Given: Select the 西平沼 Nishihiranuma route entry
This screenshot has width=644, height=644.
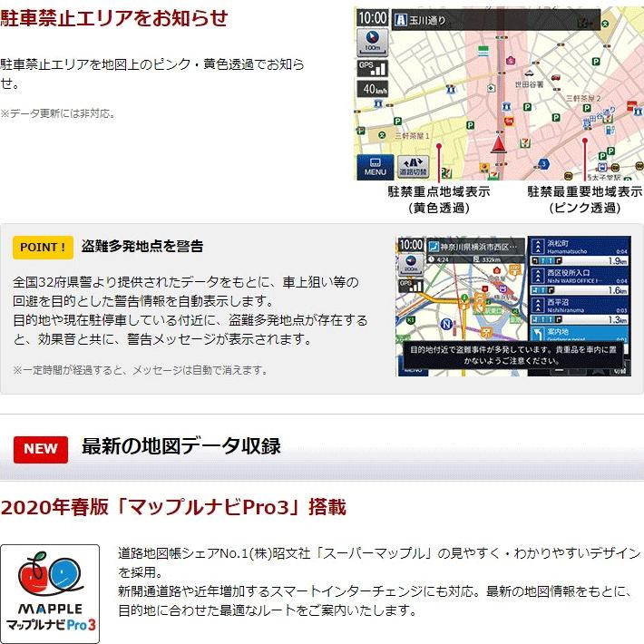Looking at the screenshot, I should 579,308.
